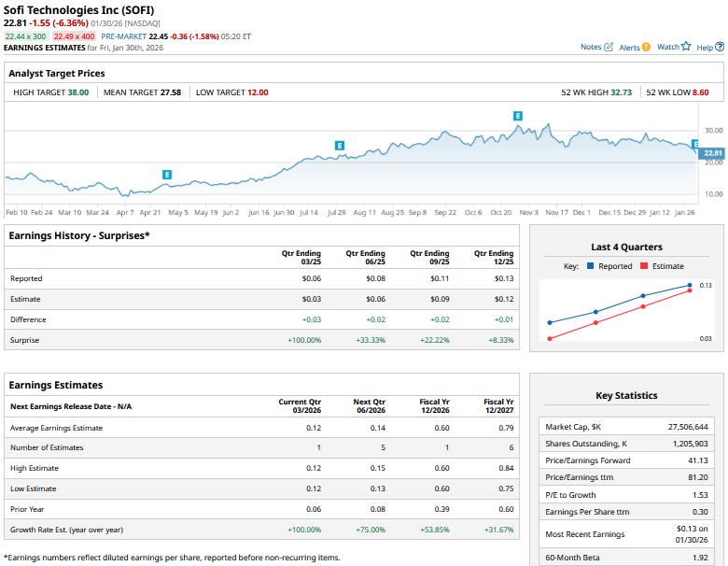
Task: Click the red 22.49 x 400 ask box
Action: pyautogui.click(x=76, y=35)
